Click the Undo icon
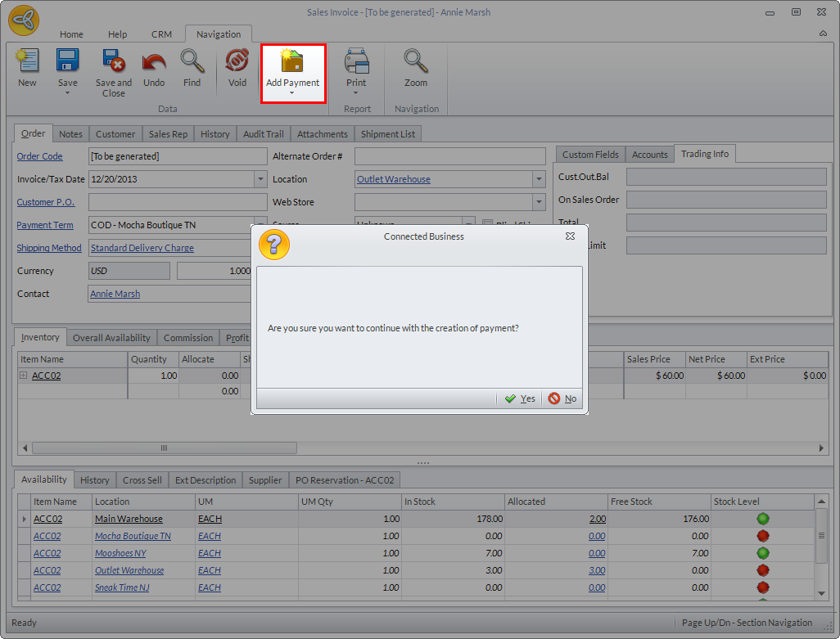 [x=154, y=62]
